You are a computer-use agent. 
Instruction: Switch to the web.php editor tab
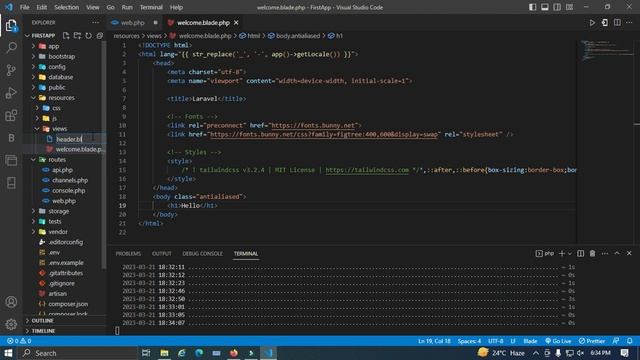tap(133, 22)
